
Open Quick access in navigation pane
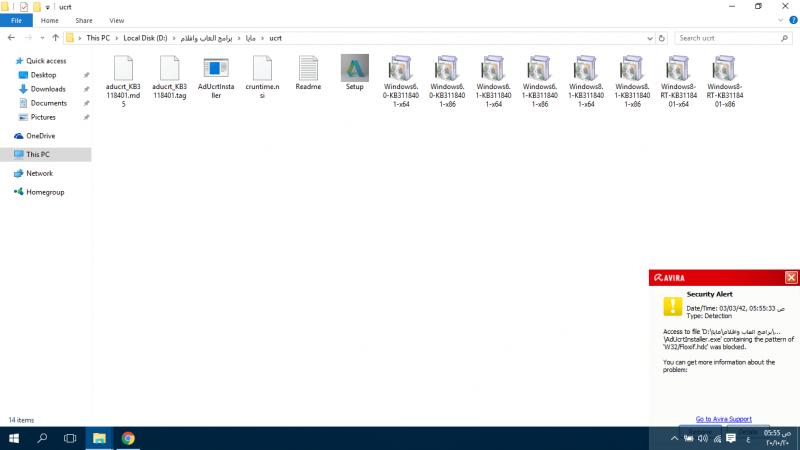[x=46, y=61]
